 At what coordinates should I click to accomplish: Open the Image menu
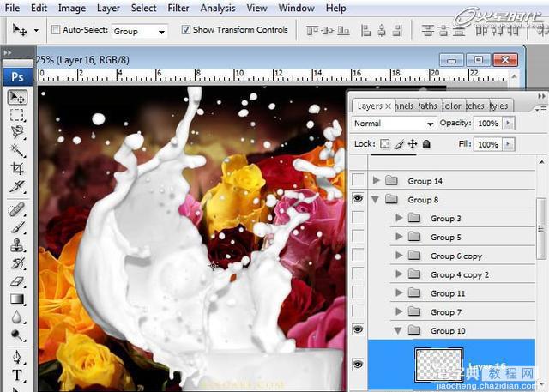72,8
